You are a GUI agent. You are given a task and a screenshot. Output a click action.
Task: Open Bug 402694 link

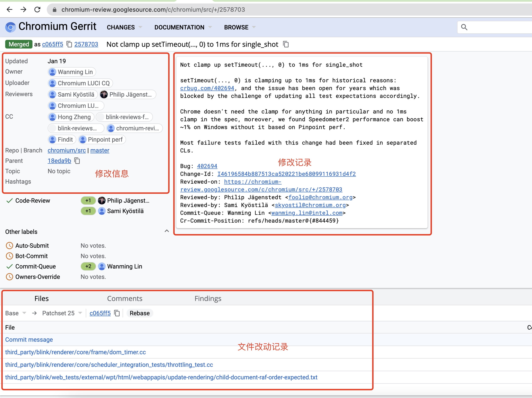pos(207,166)
